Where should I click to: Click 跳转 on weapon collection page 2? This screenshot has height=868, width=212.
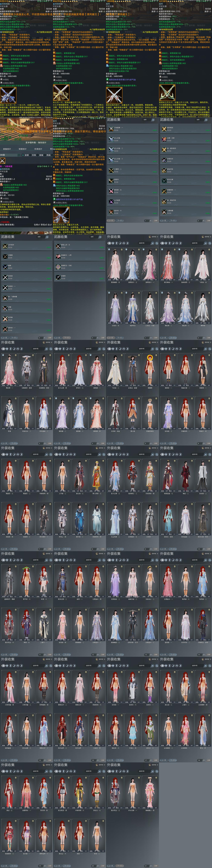tap(209, 220)
